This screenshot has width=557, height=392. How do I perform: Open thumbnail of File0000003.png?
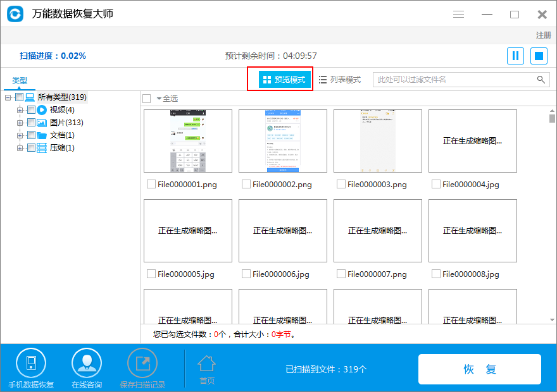[x=378, y=141]
